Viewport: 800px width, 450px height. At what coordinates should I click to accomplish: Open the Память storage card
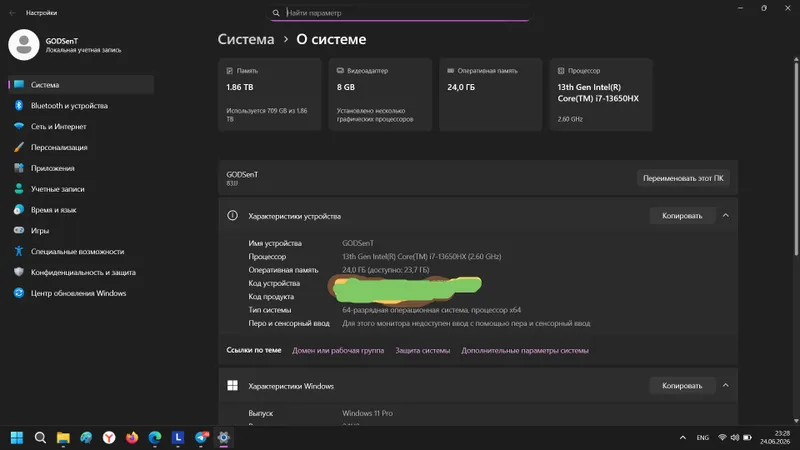pos(270,94)
